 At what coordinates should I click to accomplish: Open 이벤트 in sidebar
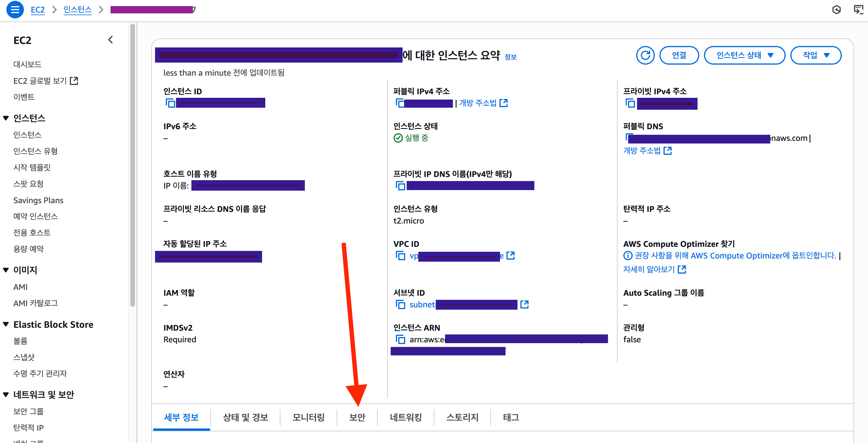[x=24, y=97]
